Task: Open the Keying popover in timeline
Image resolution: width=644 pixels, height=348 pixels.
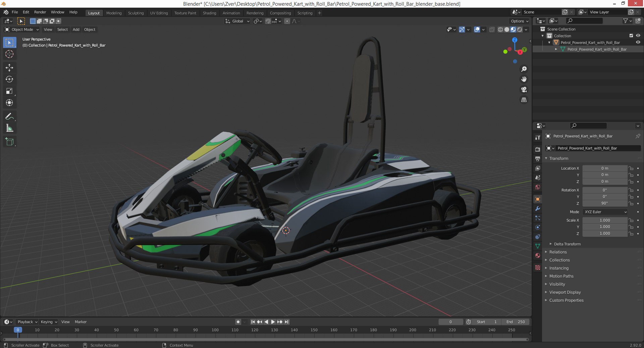Action: tap(49, 322)
